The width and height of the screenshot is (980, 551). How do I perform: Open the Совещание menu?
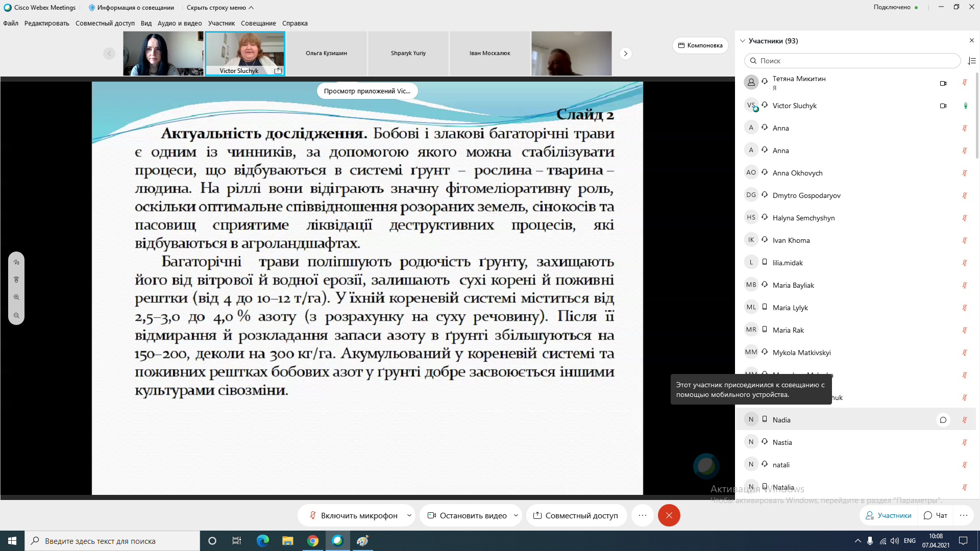[258, 23]
